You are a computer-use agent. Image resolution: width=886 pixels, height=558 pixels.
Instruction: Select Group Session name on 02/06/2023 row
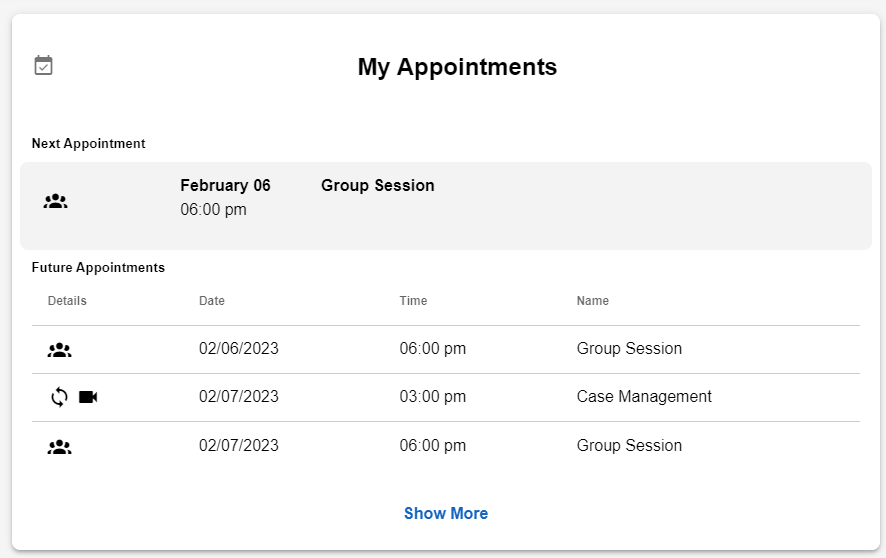629,349
